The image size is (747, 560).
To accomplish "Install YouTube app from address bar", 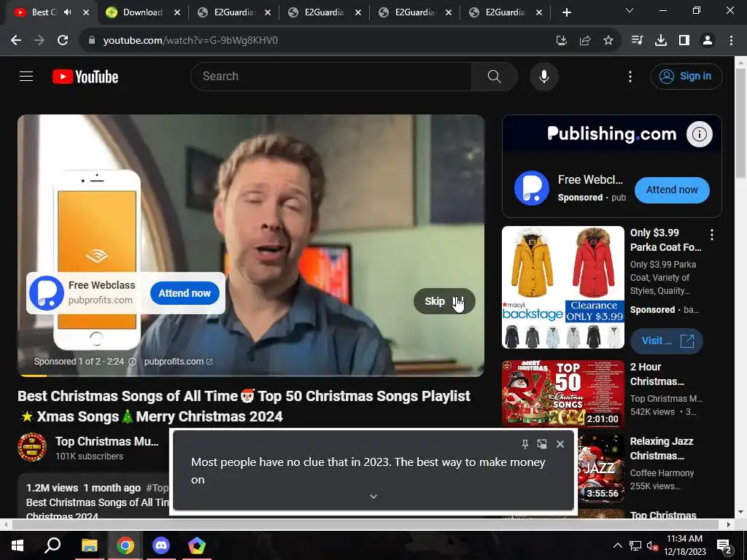I will pos(562,41).
